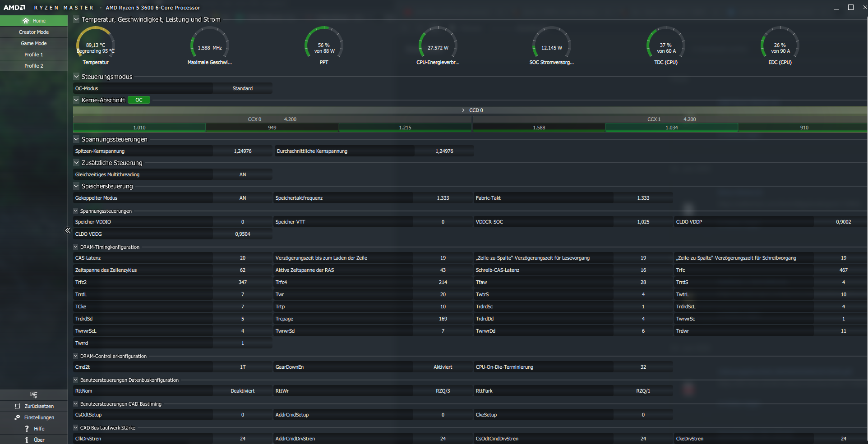Click the Cmd2t value 1T

(x=243, y=367)
